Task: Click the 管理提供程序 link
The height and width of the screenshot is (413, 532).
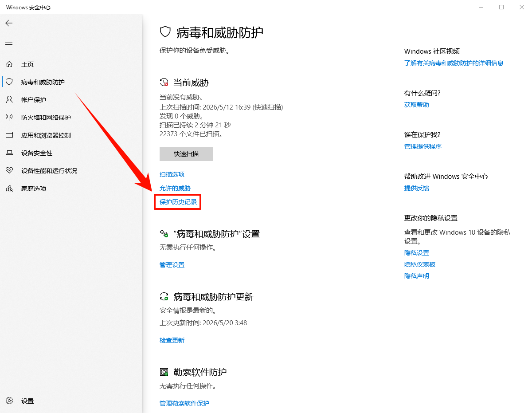Action: pyautogui.click(x=423, y=146)
